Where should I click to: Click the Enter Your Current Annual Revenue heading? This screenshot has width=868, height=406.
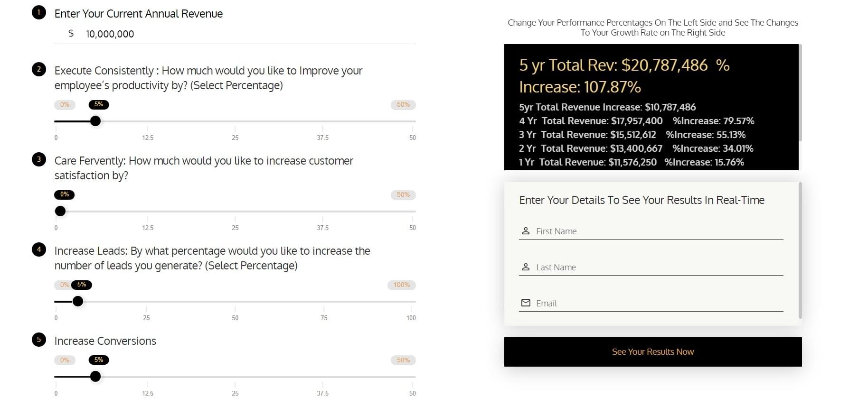tap(139, 14)
